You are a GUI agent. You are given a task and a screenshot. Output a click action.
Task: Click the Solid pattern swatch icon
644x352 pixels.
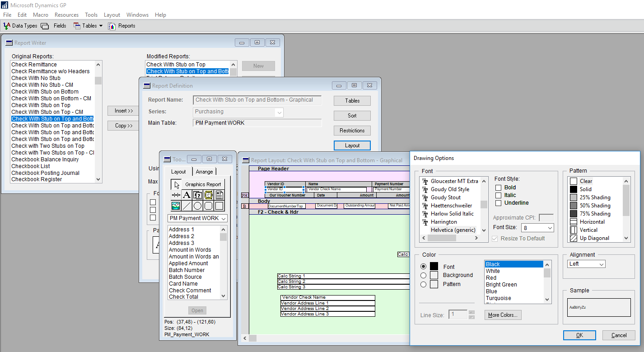click(x=574, y=189)
